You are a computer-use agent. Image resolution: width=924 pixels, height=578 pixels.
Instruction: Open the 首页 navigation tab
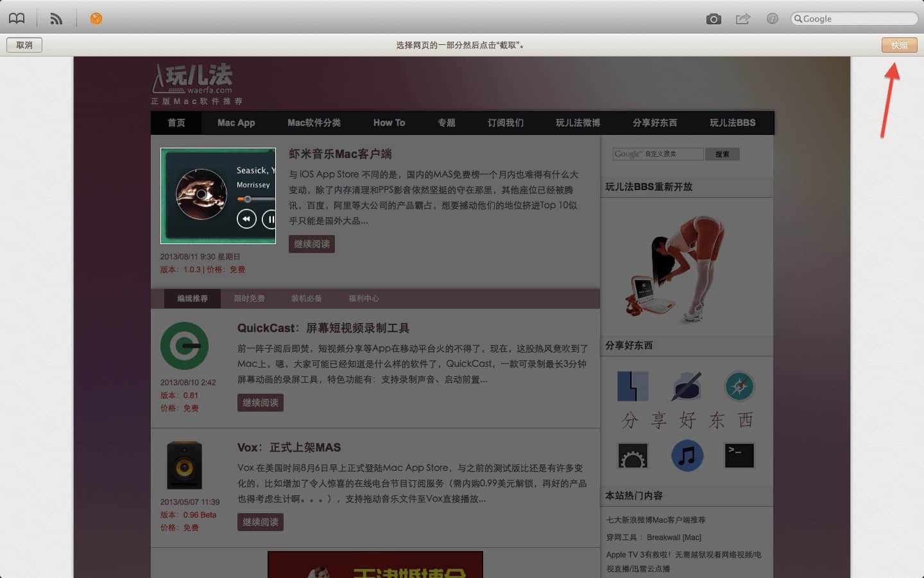pyautogui.click(x=176, y=123)
